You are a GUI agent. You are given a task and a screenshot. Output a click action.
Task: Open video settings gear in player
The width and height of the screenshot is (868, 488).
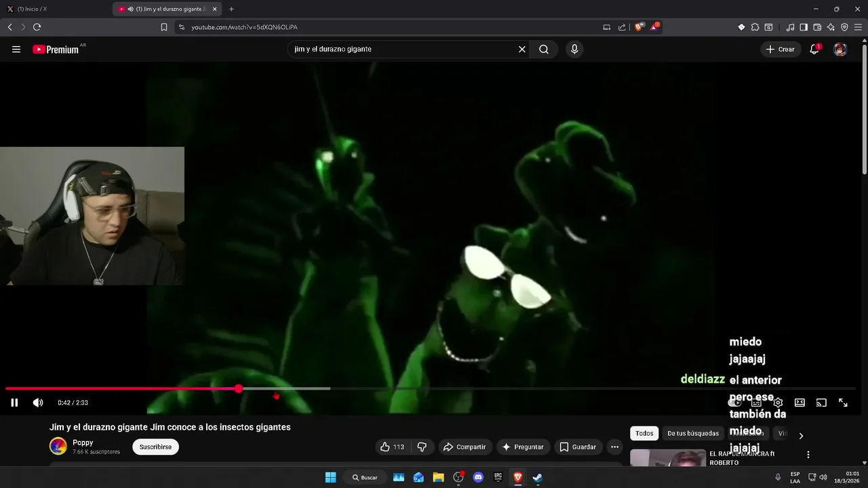778,403
